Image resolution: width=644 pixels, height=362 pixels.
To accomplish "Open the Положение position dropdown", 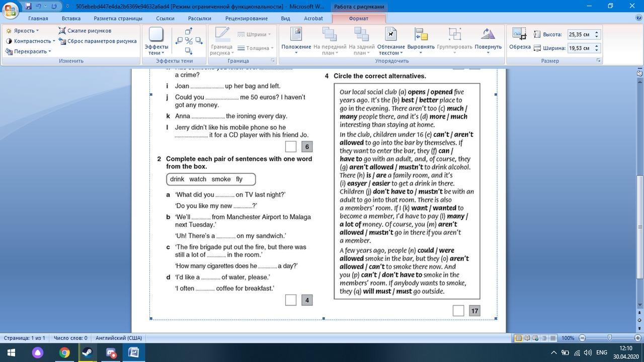I will (296, 41).
